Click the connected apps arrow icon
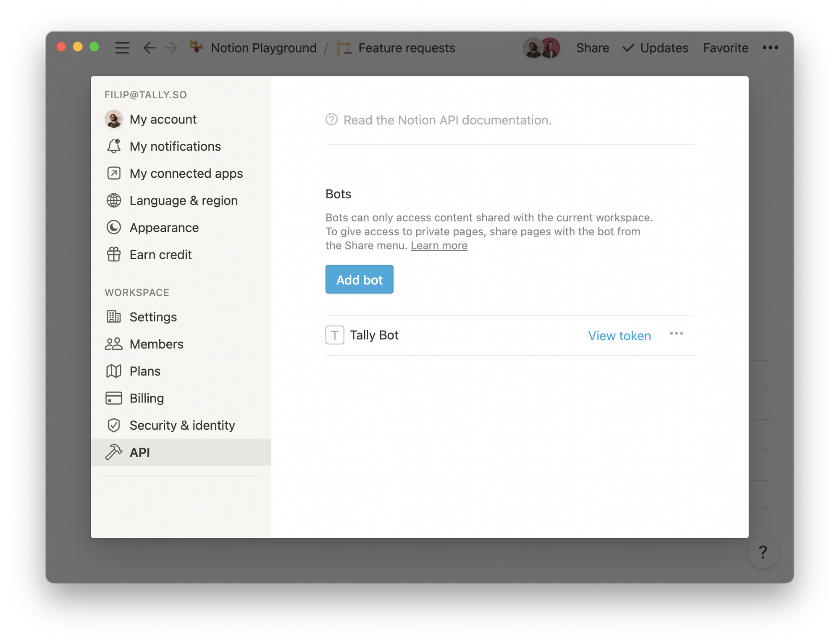The height and width of the screenshot is (644, 840). pyautogui.click(x=114, y=173)
